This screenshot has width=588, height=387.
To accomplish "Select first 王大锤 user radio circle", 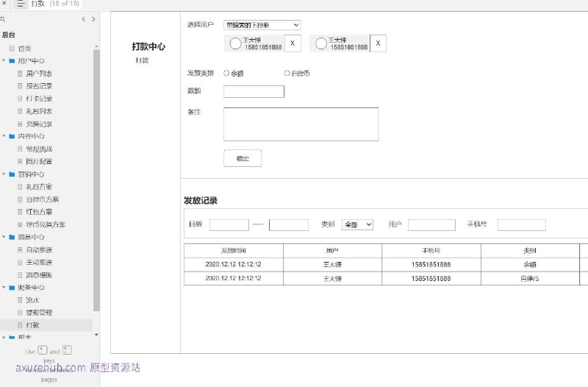I will click(235, 43).
